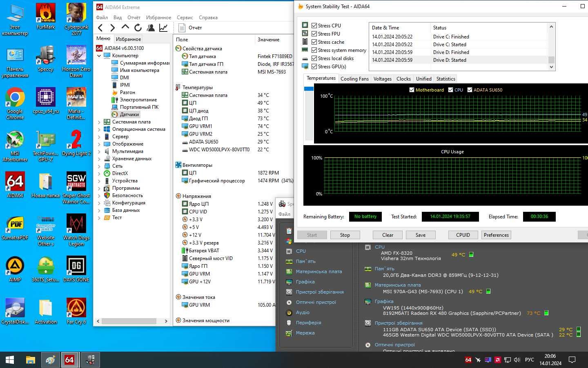Expand Операционная система tree node

(x=99, y=129)
